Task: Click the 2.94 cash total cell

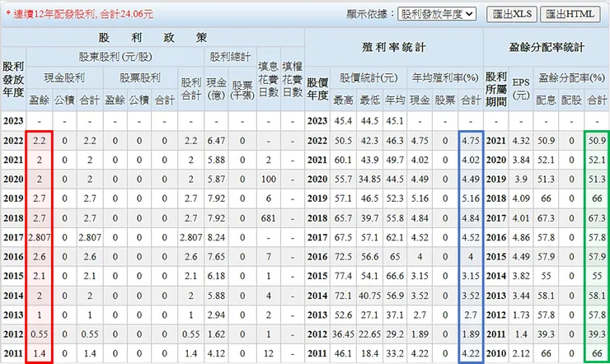Action: tap(216, 315)
